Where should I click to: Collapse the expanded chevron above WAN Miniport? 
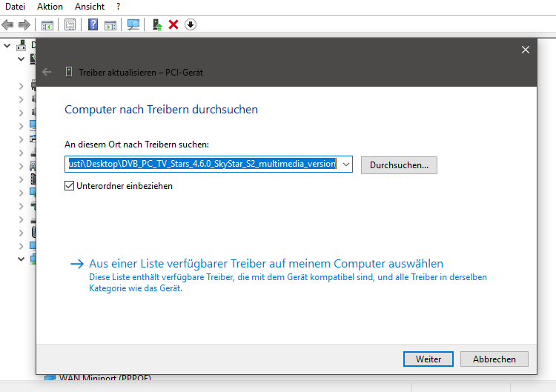(21, 259)
